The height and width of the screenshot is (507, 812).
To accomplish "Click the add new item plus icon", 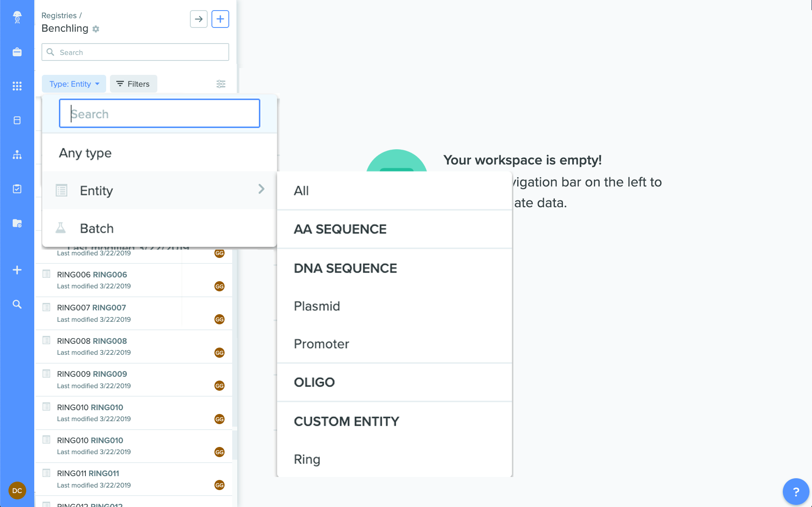I will coord(220,19).
